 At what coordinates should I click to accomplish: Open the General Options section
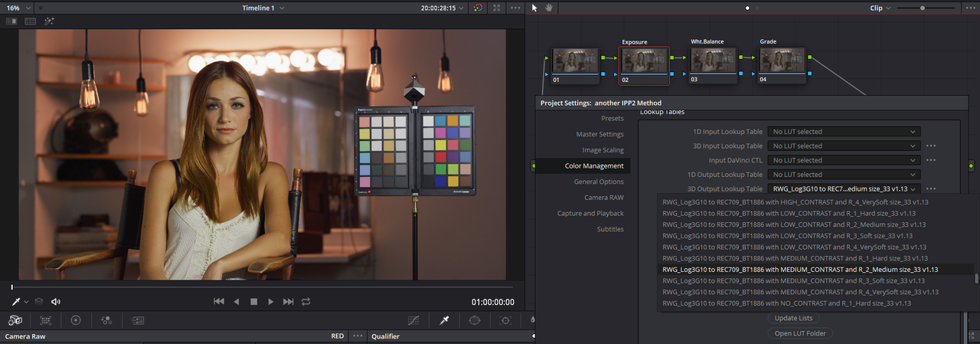[x=599, y=182]
